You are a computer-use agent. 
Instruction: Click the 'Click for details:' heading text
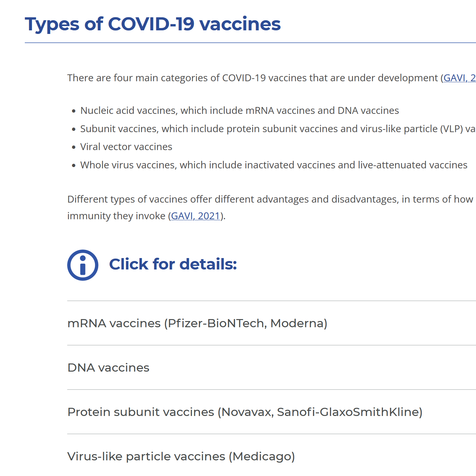pyautogui.click(x=173, y=264)
